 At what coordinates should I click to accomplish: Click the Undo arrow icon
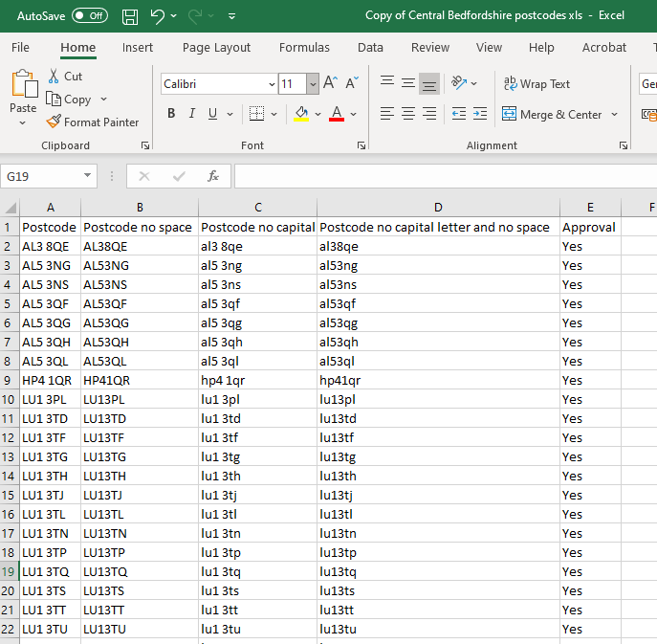tap(158, 16)
